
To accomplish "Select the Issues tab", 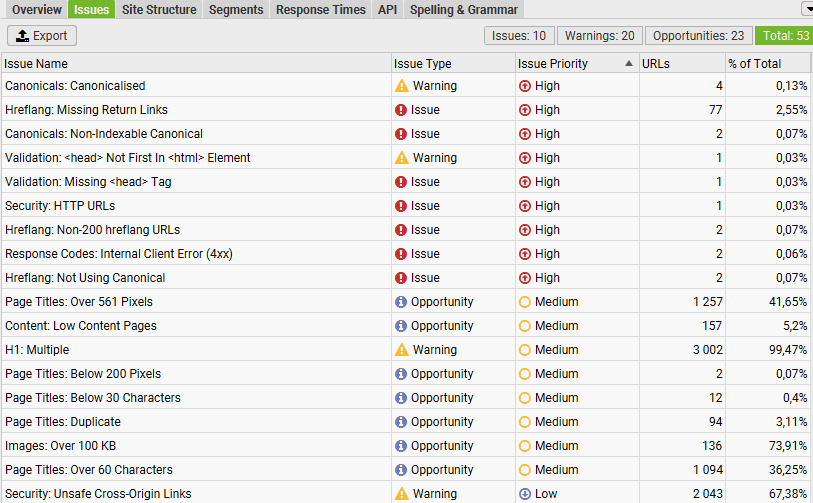I will (x=91, y=9).
